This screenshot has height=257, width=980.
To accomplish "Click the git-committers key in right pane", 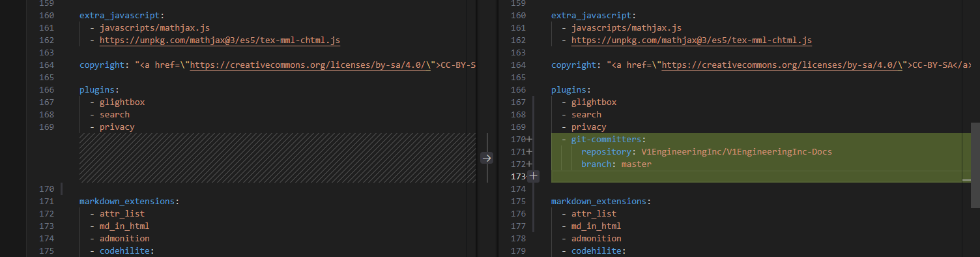I will pyautogui.click(x=606, y=139).
